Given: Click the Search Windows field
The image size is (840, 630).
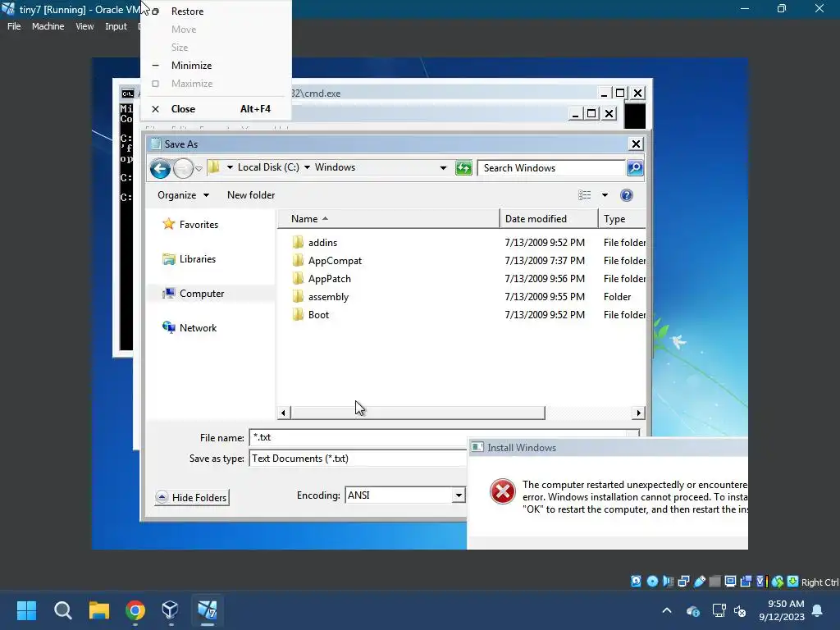Looking at the screenshot, I should [551, 168].
